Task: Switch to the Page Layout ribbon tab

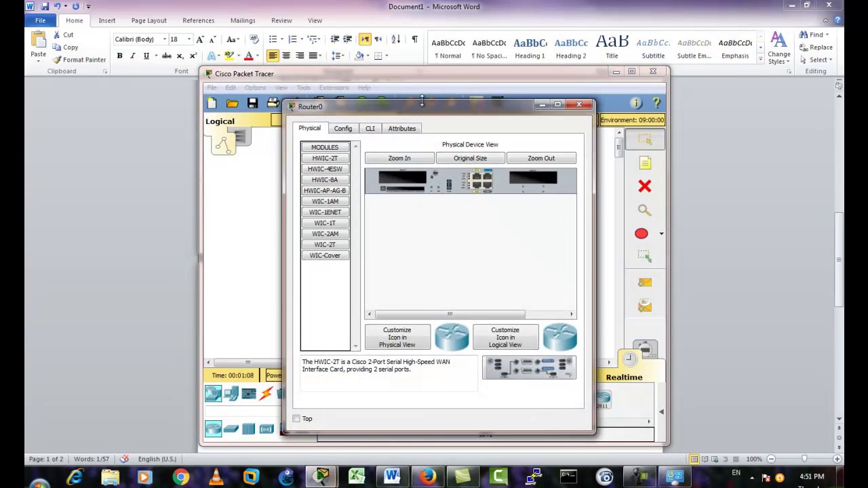Action: (149, 20)
